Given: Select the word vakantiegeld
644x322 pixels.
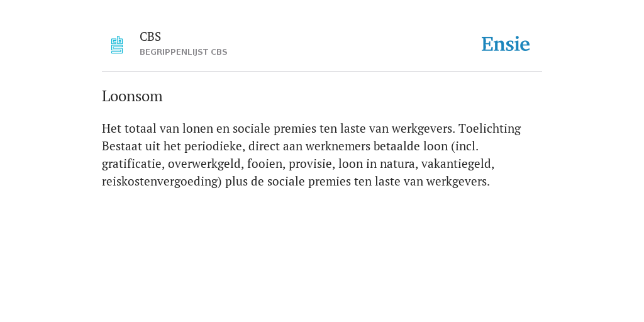Looking at the screenshot, I should point(458,164).
